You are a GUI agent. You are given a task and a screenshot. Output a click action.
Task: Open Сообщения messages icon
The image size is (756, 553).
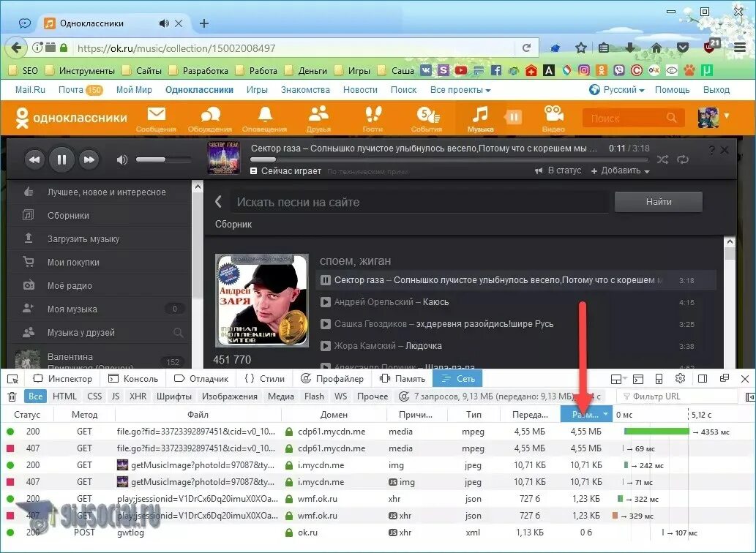[x=156, y=119]
